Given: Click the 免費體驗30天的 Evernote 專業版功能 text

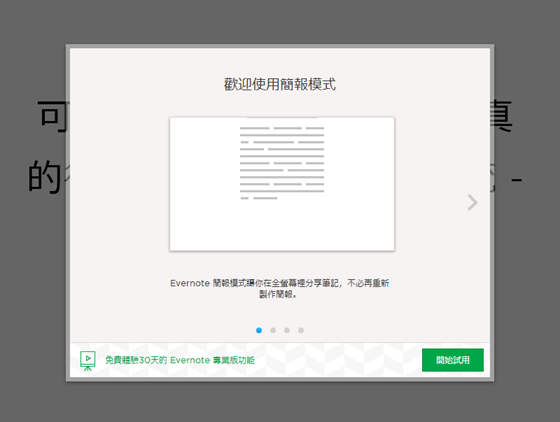Looking at the screenshot, I should click(x=180, y=360).
